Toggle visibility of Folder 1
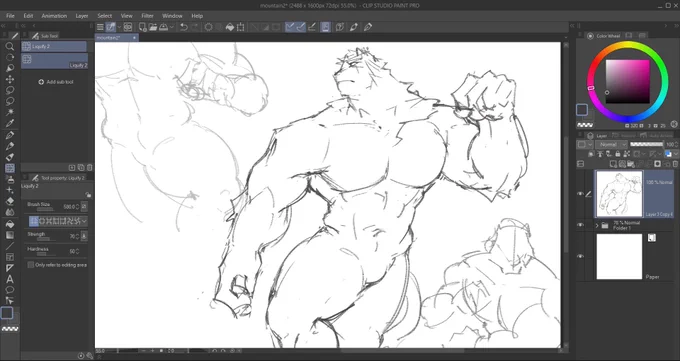Screen dimensions: 680x361 (580, 225)
